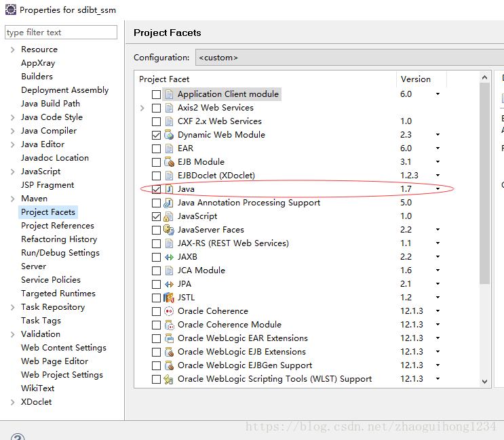Expand the Axis2 Web Services node

coord(142,108)
